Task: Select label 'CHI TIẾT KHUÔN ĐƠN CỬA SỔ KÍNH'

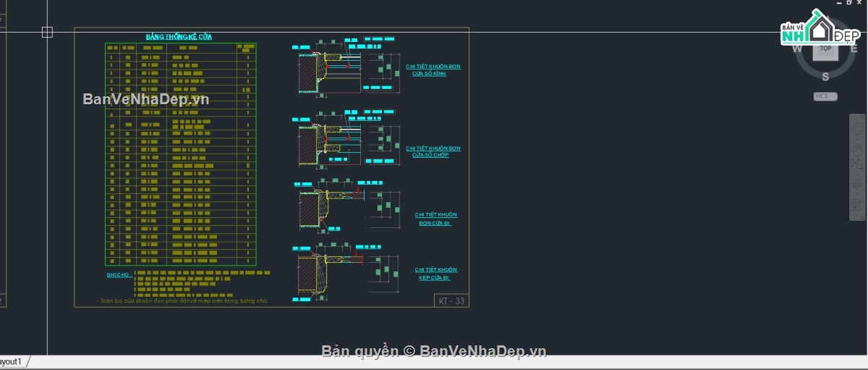Action: (433, 70)
